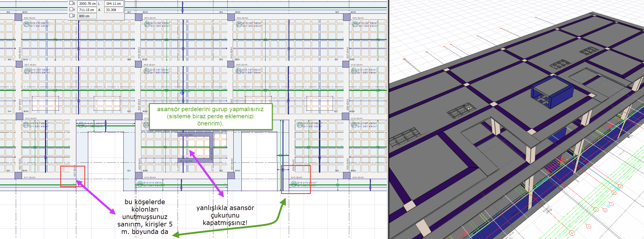Tick the Z coordinate lock checkbox
The width and height of the screenshot is (644, 239).
pos(71,15)
